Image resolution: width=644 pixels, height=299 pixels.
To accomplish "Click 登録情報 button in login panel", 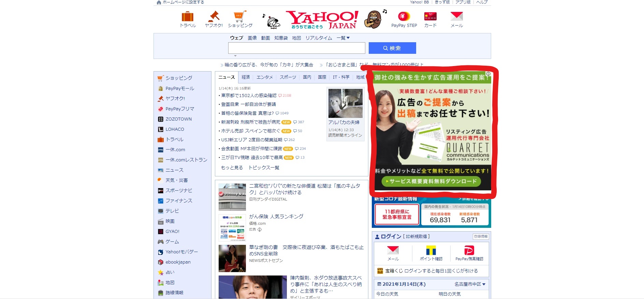I will pyautogui.click(x=481, y=236).
